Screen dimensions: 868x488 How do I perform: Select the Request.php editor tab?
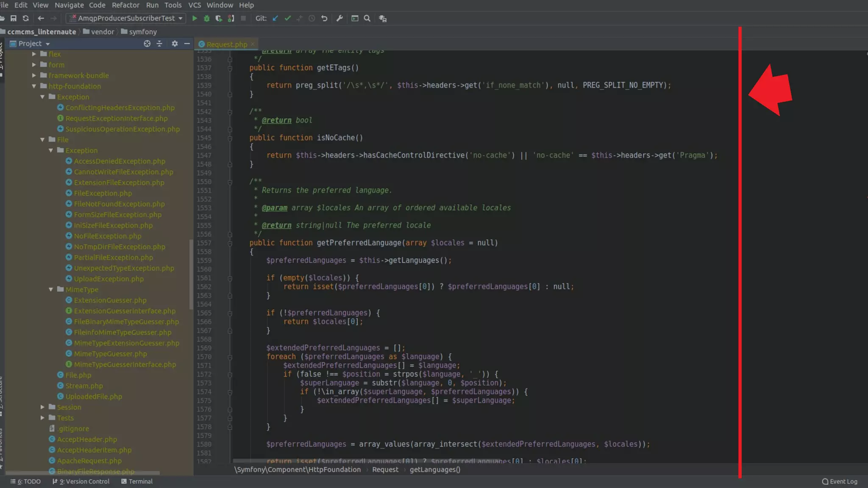pos(227,44)
